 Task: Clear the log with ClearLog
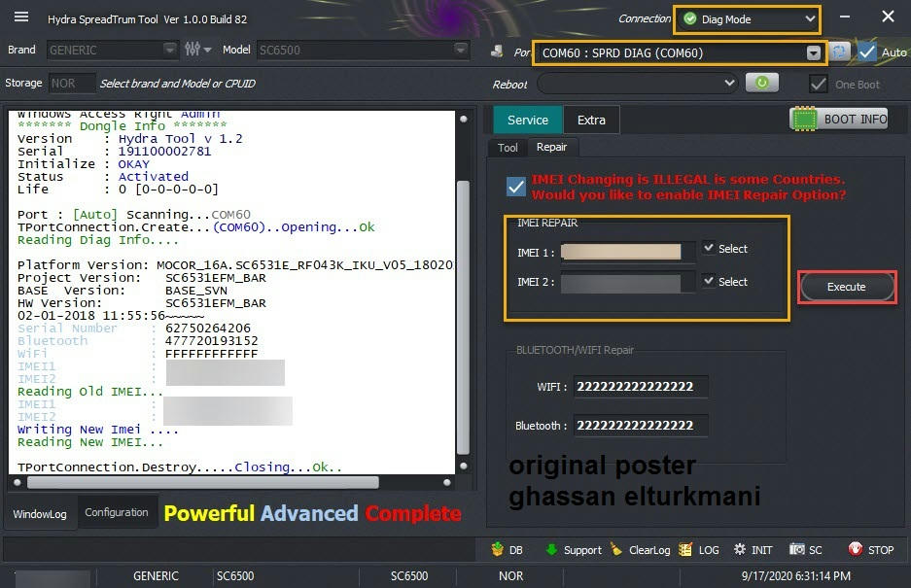[x=640, y=550]
